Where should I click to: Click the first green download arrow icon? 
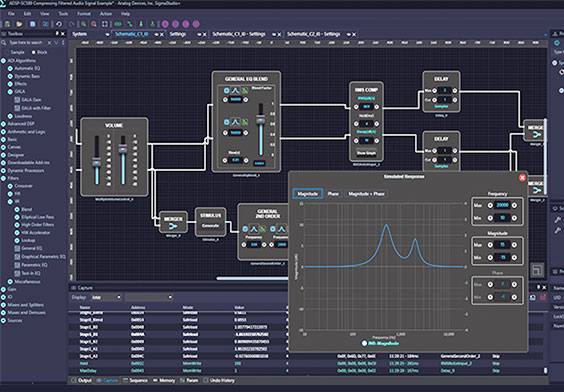[141, 24]
